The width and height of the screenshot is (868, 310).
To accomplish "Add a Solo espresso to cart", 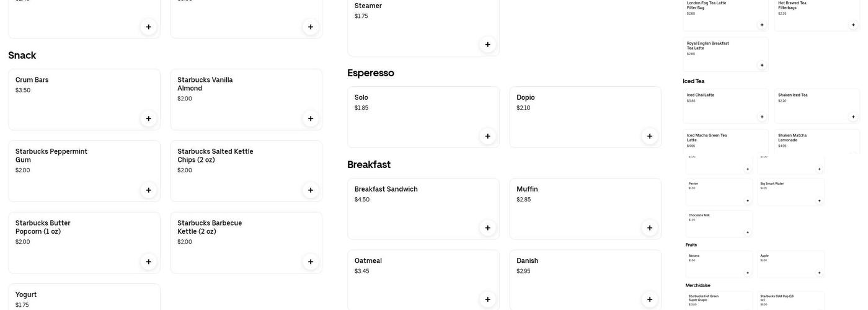I will pos(487,136).
